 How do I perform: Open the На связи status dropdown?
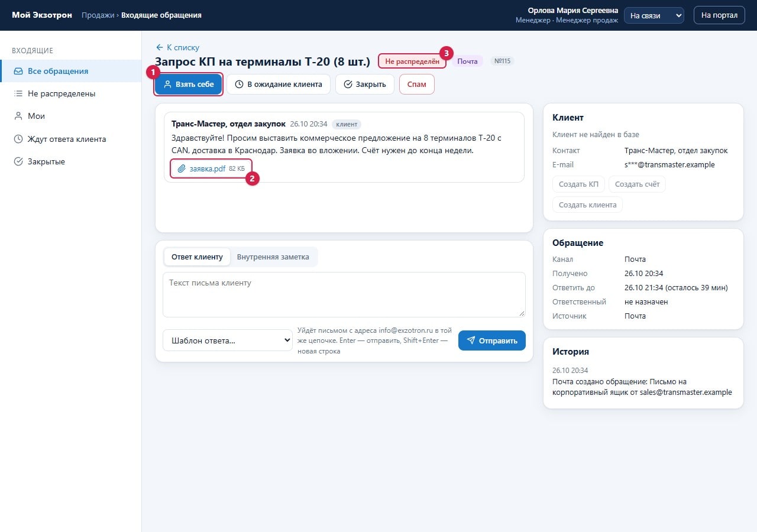point(654,15)
